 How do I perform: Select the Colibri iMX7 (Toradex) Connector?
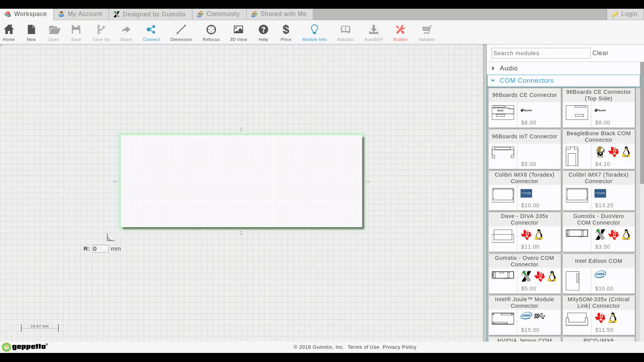(x=599, y=190)
